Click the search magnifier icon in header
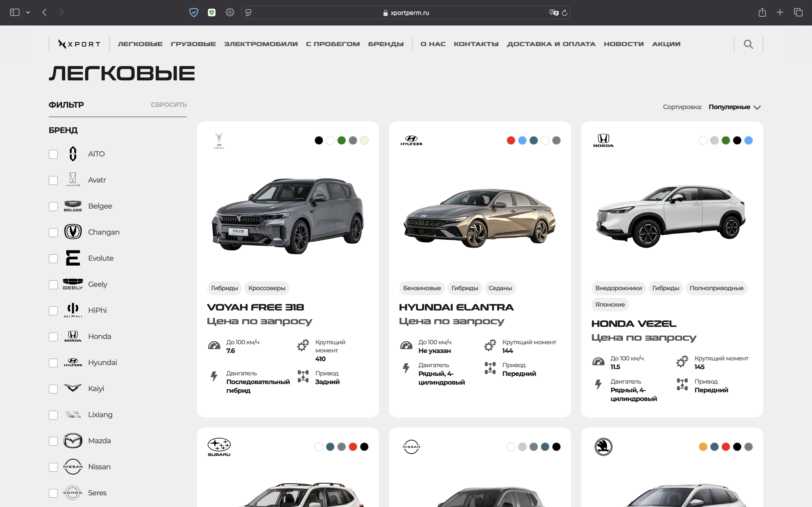 748,44
